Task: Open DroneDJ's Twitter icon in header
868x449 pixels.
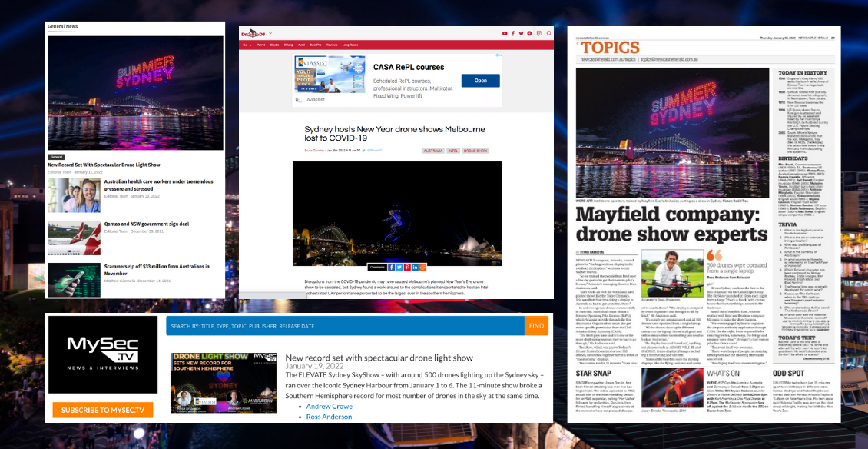Action: [x=522, y=33]
